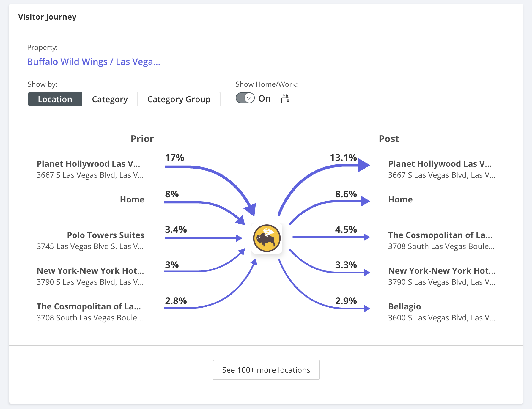Click the 3745 Las Vegas Blvd S address

[90, 246]
